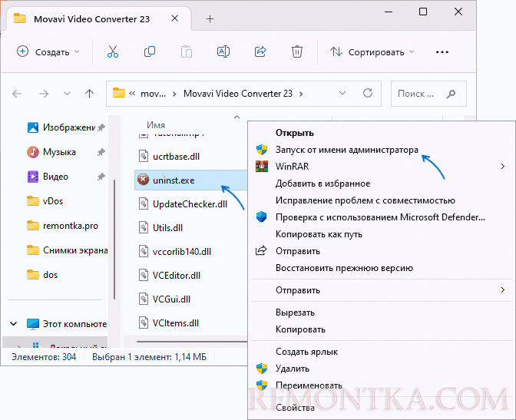Choose Запуск от имени администратора
516x420 pixels.
[x=382, y=150]
